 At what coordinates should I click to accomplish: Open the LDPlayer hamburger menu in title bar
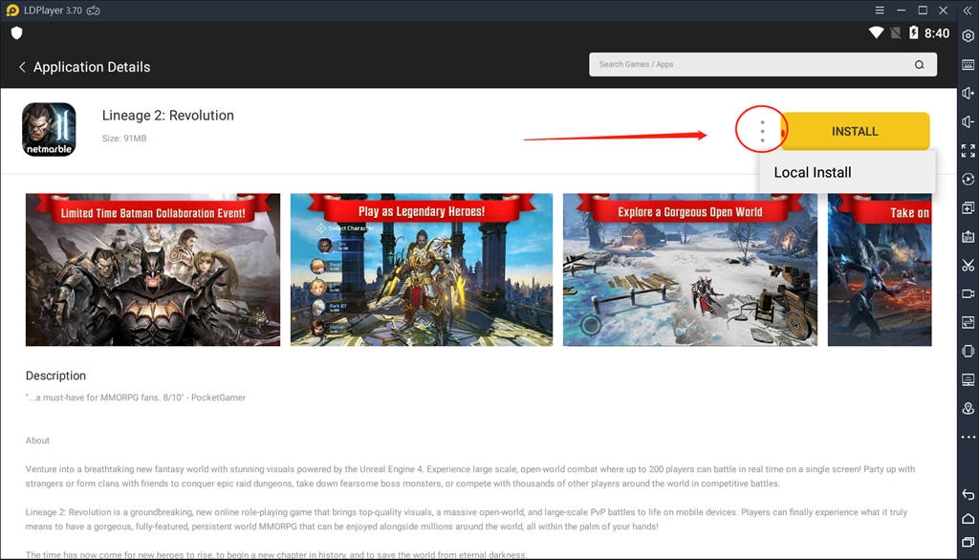pyautogui.click(x=880, y=10)
